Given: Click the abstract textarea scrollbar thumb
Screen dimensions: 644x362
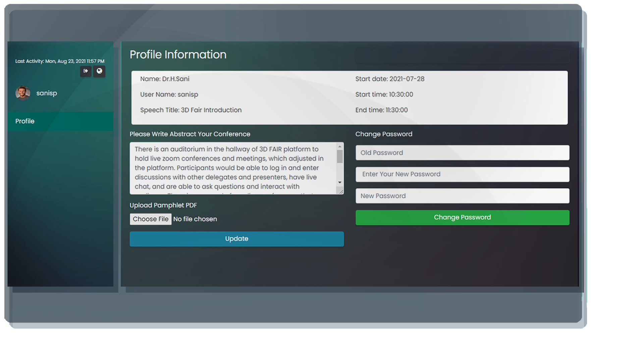Looking at the screenshot, I should click(340, 157).
